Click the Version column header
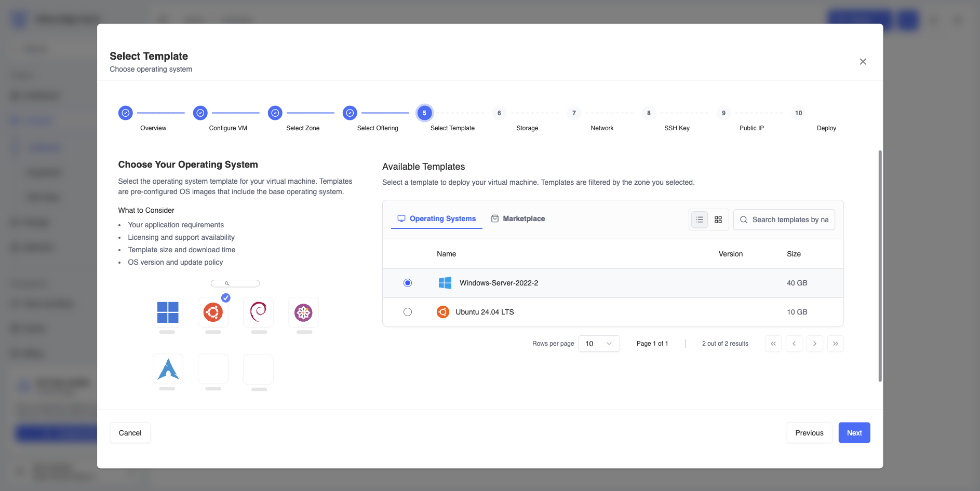The height and width of the screenshot is (491, 980). coord(731,254)
